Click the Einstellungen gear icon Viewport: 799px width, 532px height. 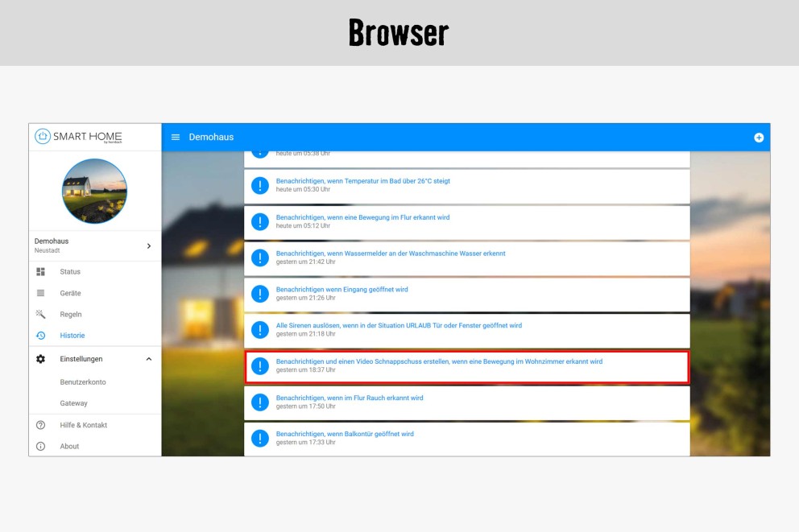pyautogui.click(x=41, y=359)
